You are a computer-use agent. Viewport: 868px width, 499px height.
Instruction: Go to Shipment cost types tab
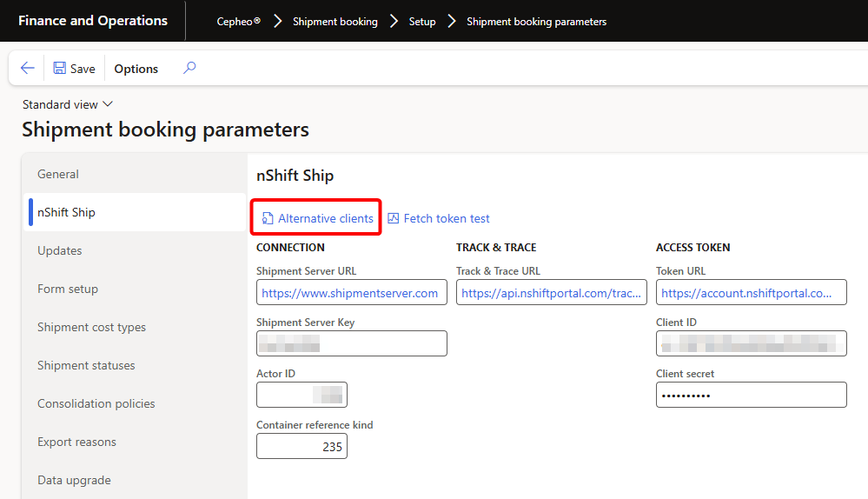pos(91,327)
